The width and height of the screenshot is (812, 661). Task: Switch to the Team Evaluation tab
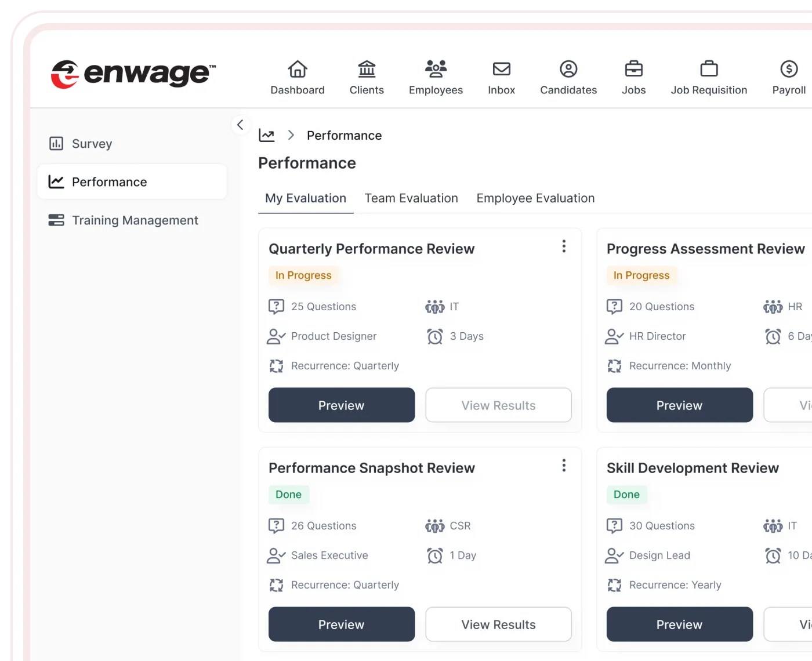pos(411,198)
